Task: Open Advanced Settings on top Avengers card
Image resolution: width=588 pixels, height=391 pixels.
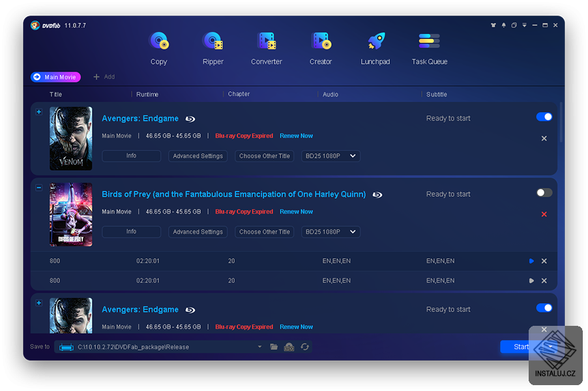Action: [198, 156]
